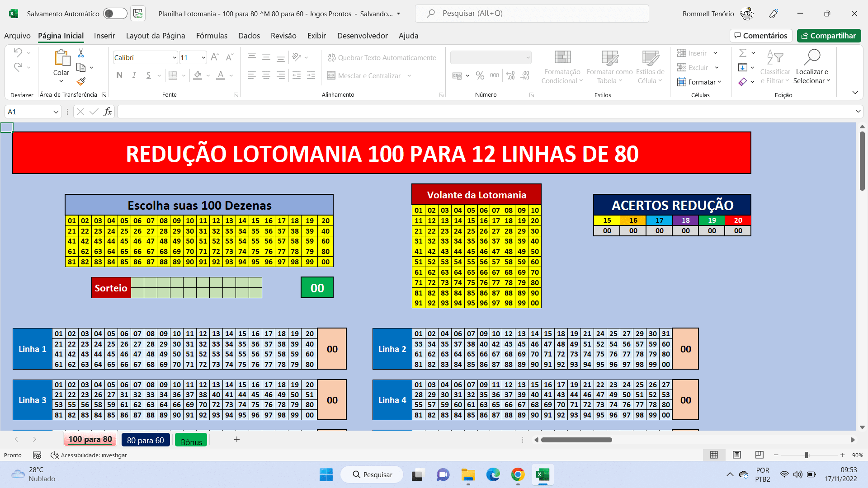Click the Clear eraser icon
The height and width of the screenshot is (488, 868).
coord(742,82)
